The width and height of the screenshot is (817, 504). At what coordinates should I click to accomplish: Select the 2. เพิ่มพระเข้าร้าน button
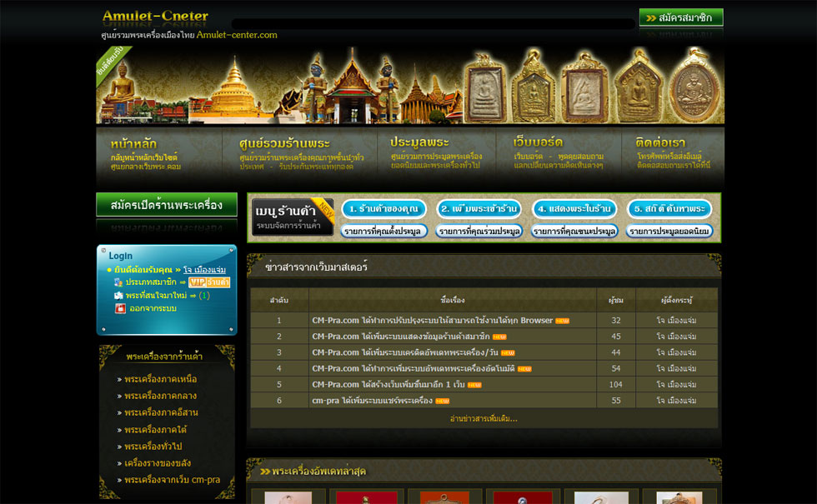479,208
